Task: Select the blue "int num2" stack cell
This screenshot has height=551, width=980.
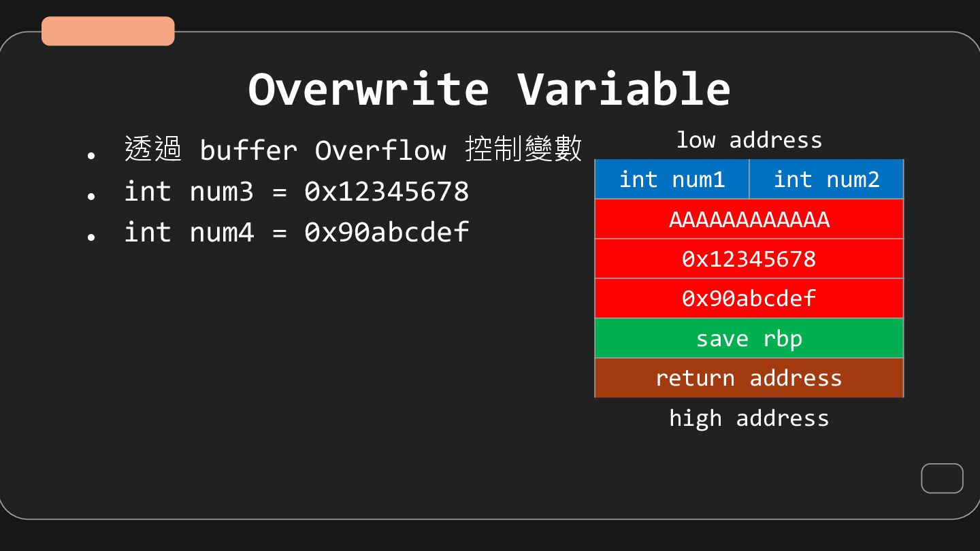Action: [x=826, y=180]
